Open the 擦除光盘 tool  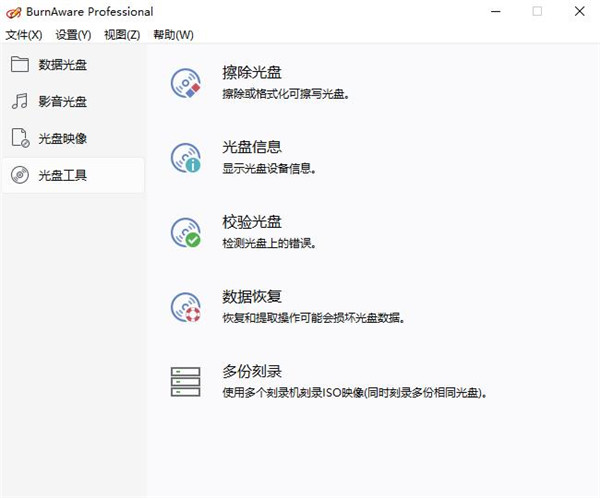tap(252, 72)
